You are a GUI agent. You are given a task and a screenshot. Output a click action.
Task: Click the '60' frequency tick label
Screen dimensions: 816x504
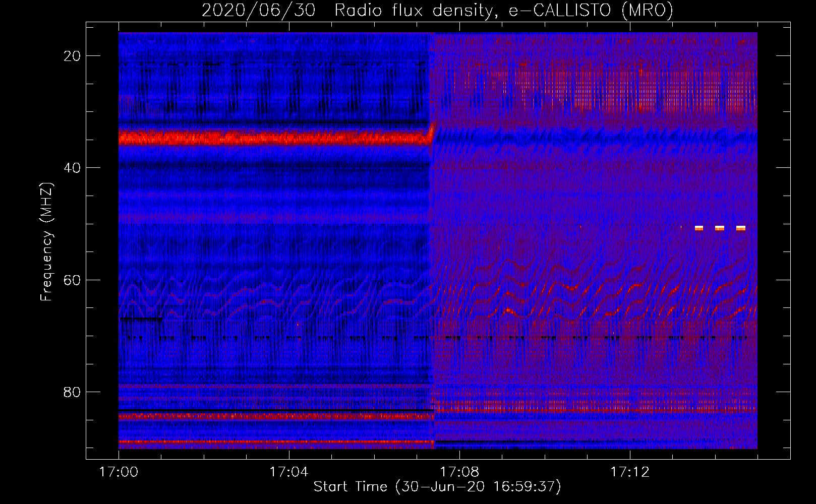click(x=73, y=280)
